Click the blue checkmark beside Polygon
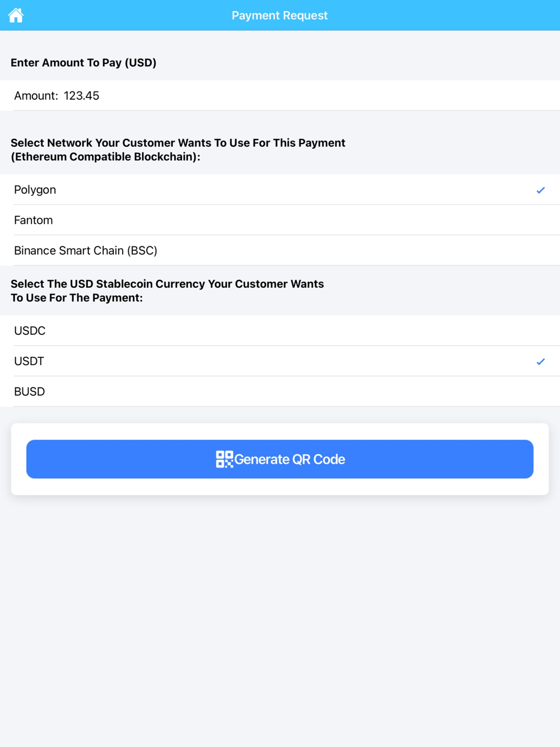 coord(540,190)
